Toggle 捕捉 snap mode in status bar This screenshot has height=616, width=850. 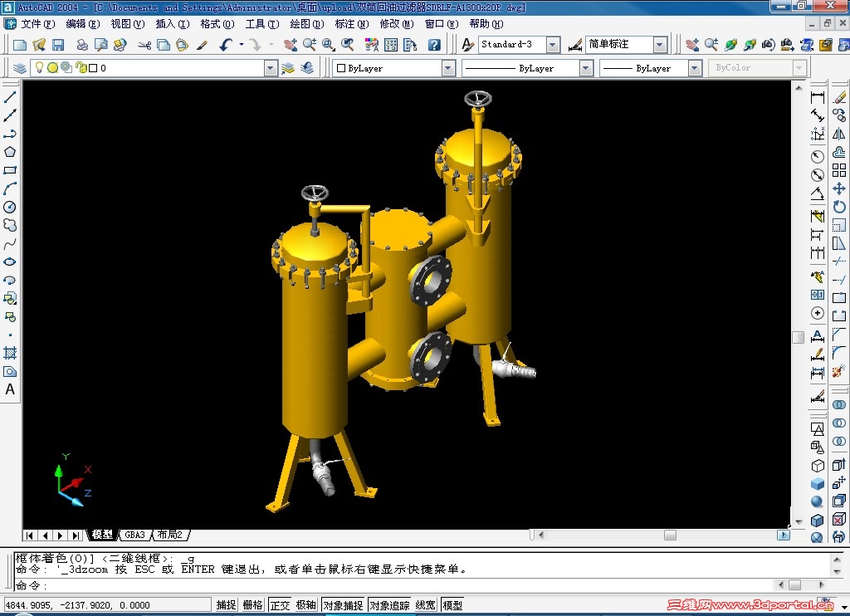[226, 605]
